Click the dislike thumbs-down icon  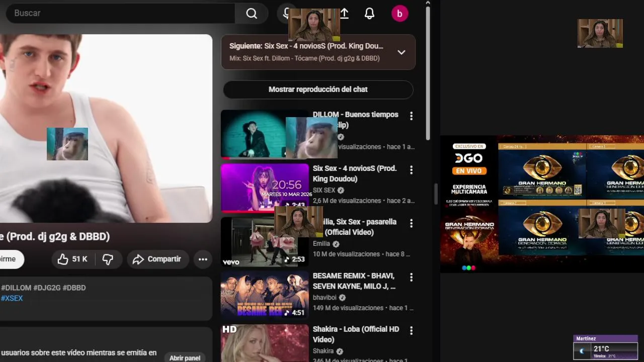[108, 259]
